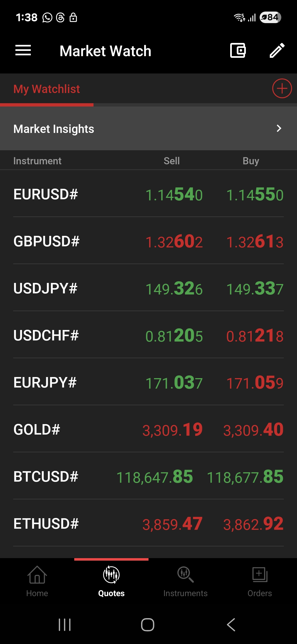Tap USDJPY# buy price 149.337
Image resolution: width=297 pixels, height=644 pixels.
pyautogui.click(x=255, y=289)
